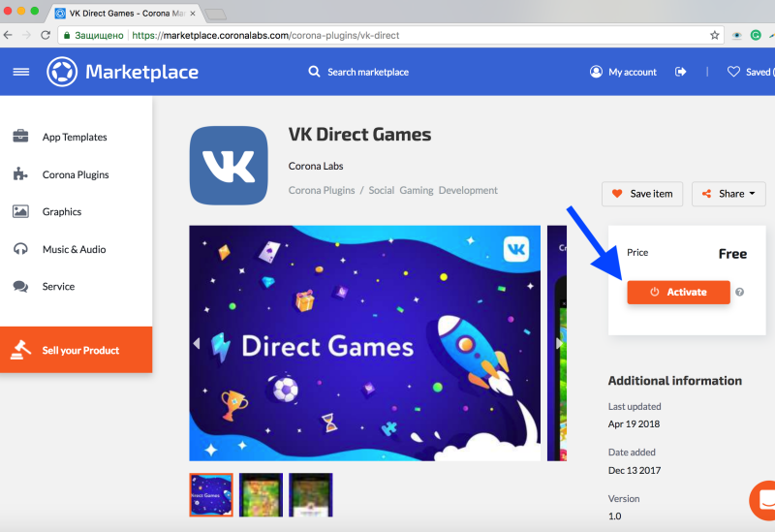Image resolution: width=775 pixels, height=532 pixels.
Task: Open the Share dropdown
Action: click(728, 194)
